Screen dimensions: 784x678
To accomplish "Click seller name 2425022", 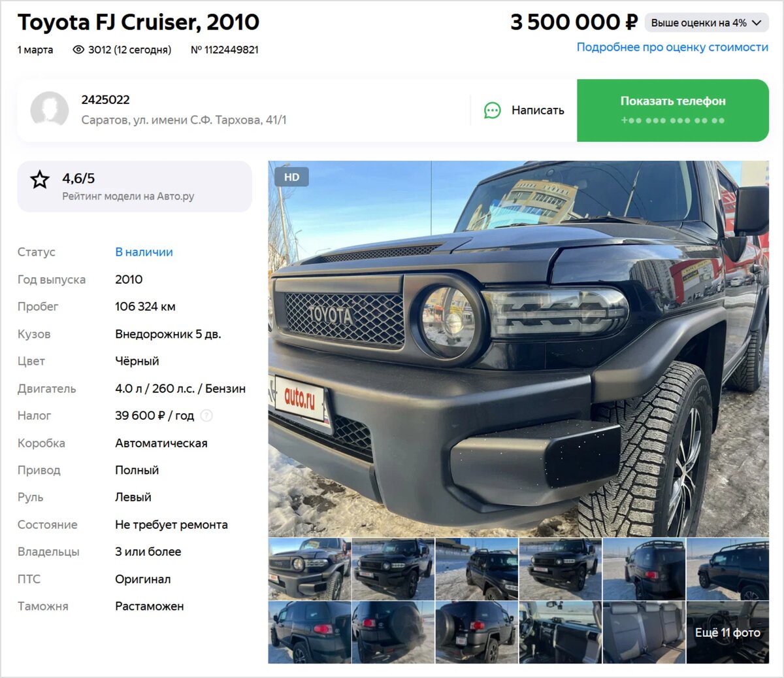I will [x=105, y=100].
